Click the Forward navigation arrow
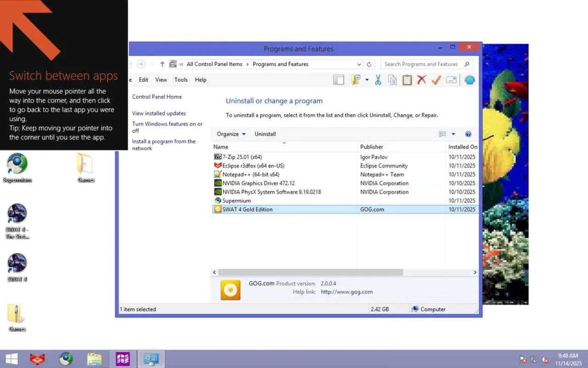588x368 pixels. [x=141, y=64]
